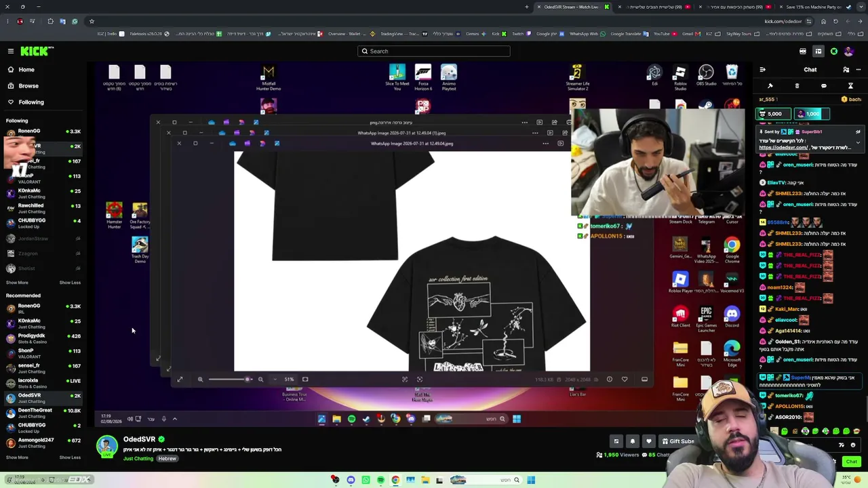Expand Show More under Recommended list
The height and width of the screenshot is (488, 868).
point(17,457)
